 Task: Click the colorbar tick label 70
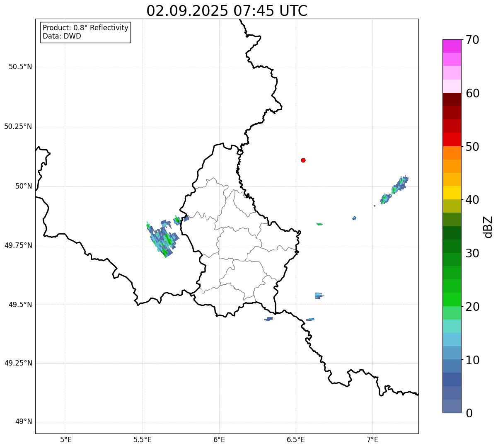click(x=472, y=40)
